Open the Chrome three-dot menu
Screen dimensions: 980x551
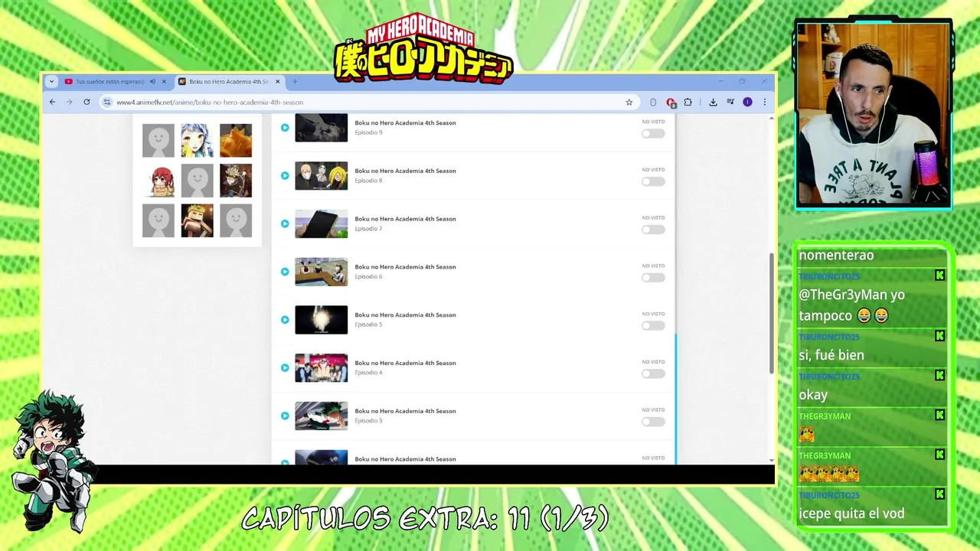coord(764,102)
